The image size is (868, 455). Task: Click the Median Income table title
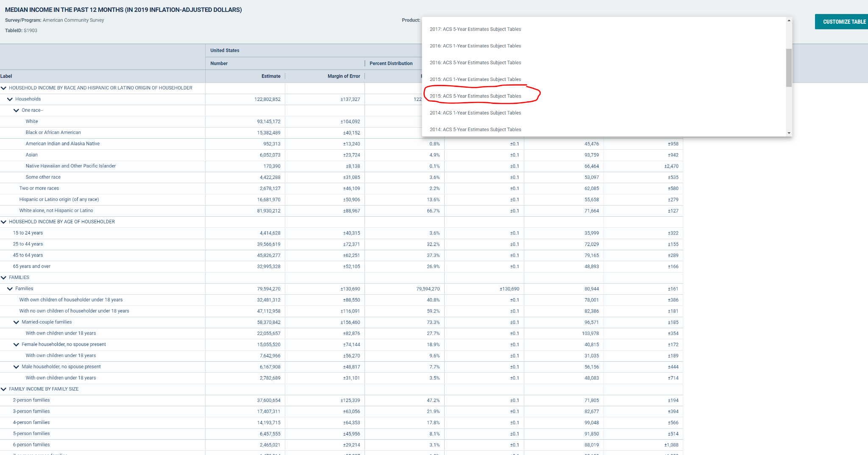click(x=123, y=10)
